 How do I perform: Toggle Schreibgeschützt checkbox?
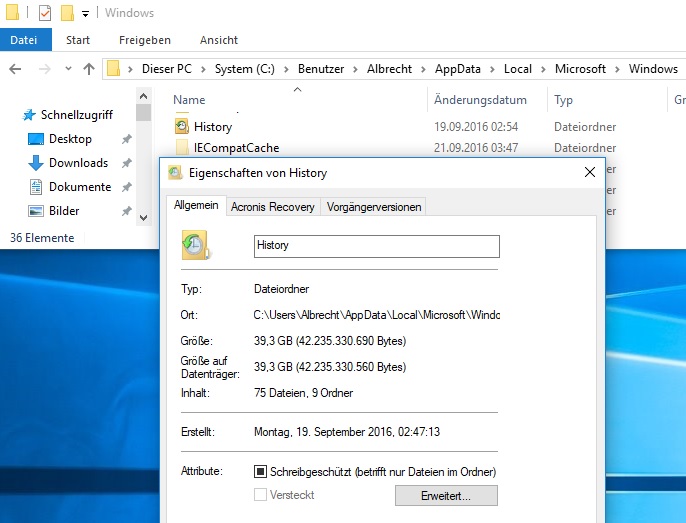point(260,471)
